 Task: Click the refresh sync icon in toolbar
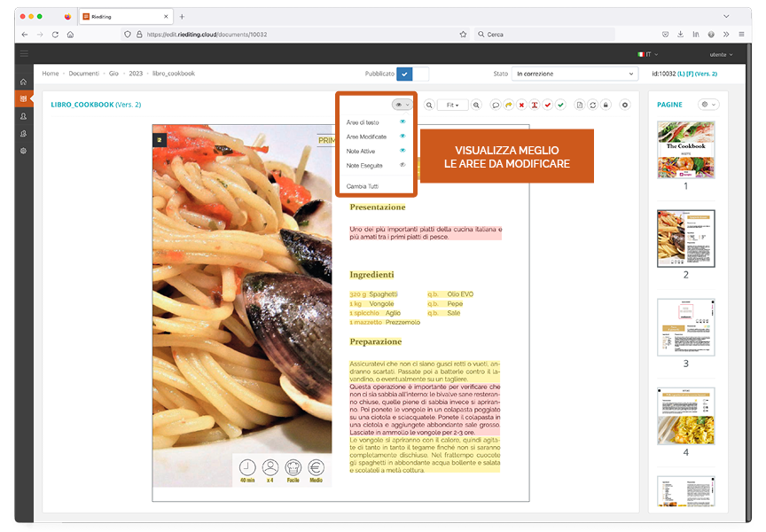click(593, 105)
